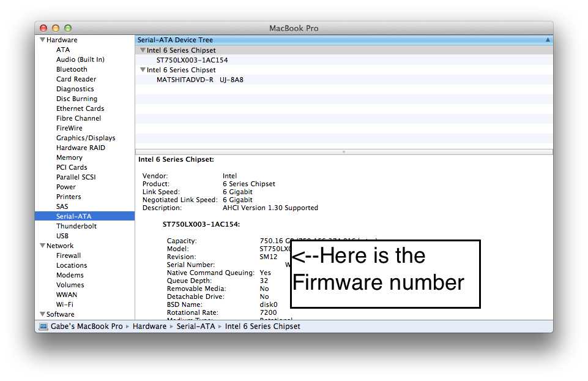Select Card Reader in sidebar

tap(76, 79)
